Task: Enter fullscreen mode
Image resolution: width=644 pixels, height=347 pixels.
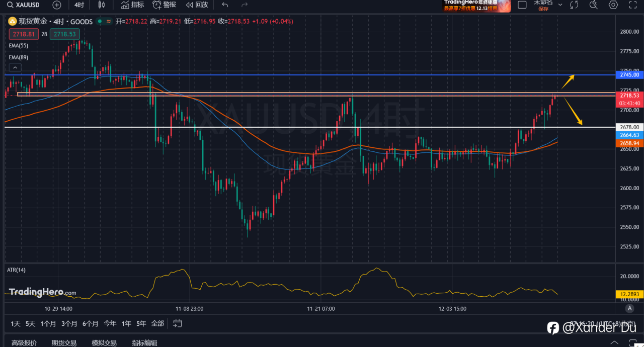Action: click(633, 5)
